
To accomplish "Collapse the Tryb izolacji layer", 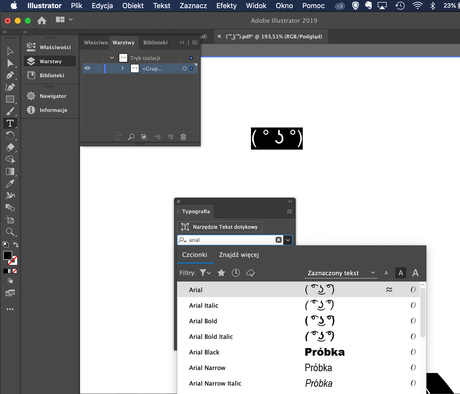I will click(x=112, y=58).
